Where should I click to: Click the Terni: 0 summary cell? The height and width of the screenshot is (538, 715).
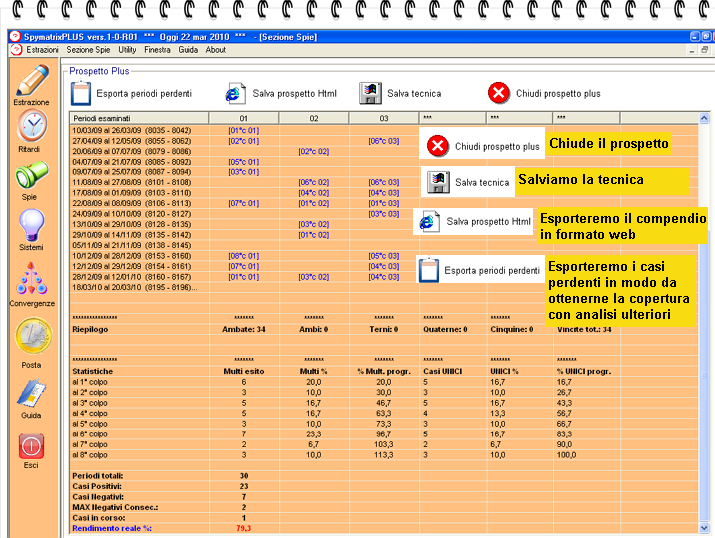[x=384, y=329]
